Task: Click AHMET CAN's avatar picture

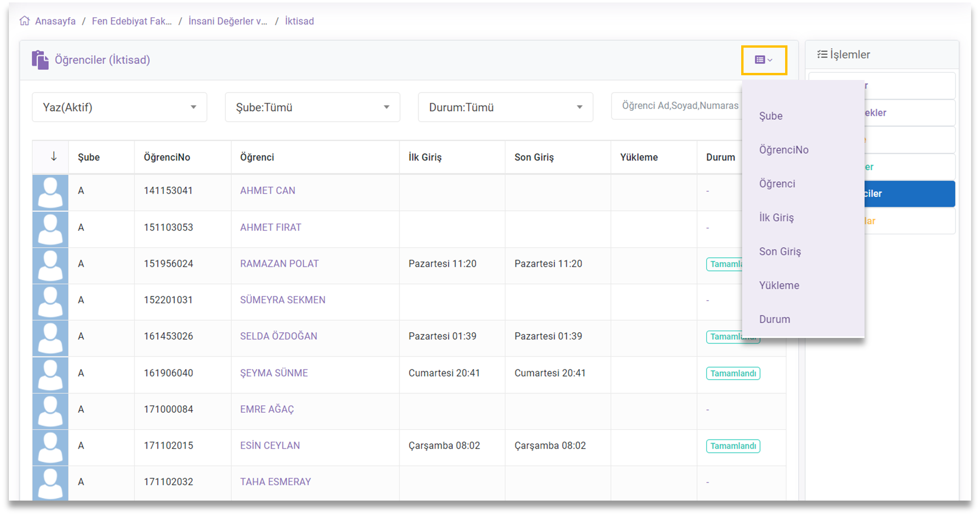Action: pyautogui.click(x=50, y=193)
